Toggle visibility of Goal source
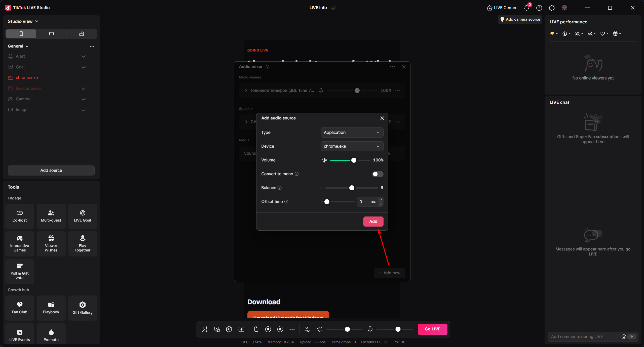The image size is (644, 347). point(84,67)
